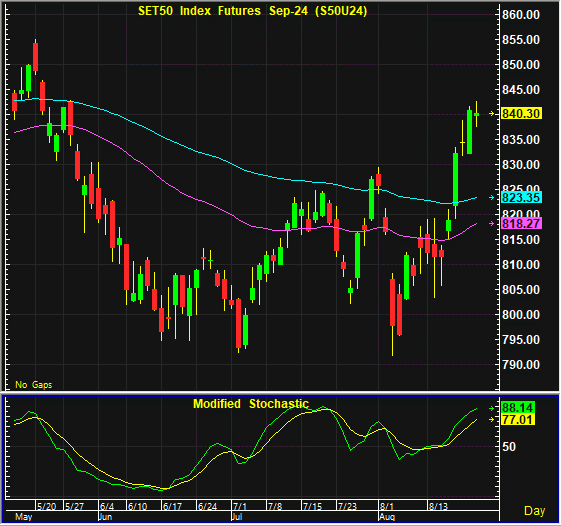This screenshot has height=526, width=561.
Task: Click the yellow arrow beside 840.30
Action: coord(492,114)
